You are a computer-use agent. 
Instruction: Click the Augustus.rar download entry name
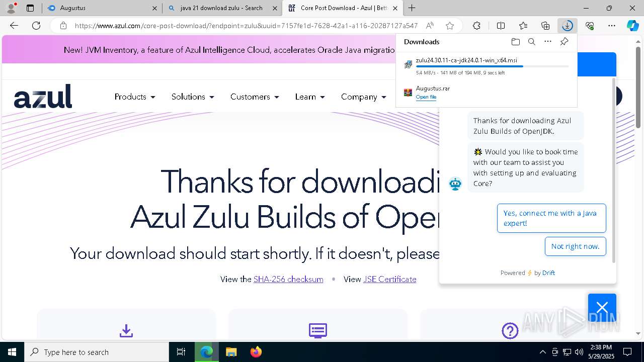pos(433,88)
